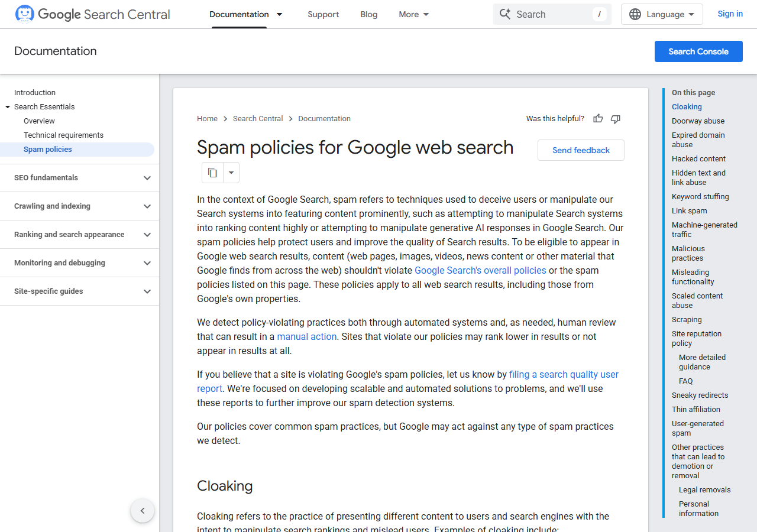Jump to Hacked content section
The height and width of the screenshot is (532, 757).
[698, 159]
